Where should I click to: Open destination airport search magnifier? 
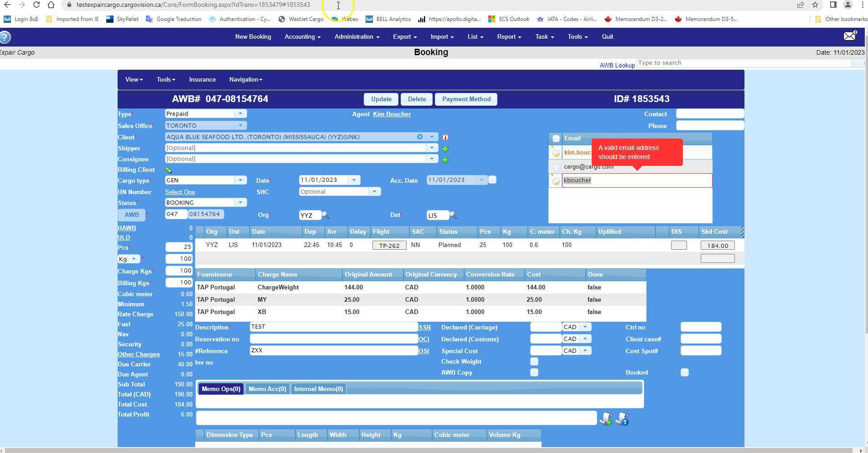[453, 215]
